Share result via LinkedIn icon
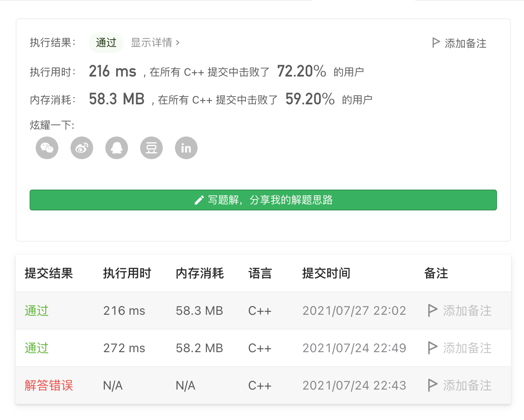Viewport: 524px width, 420px height. [186, 148]
